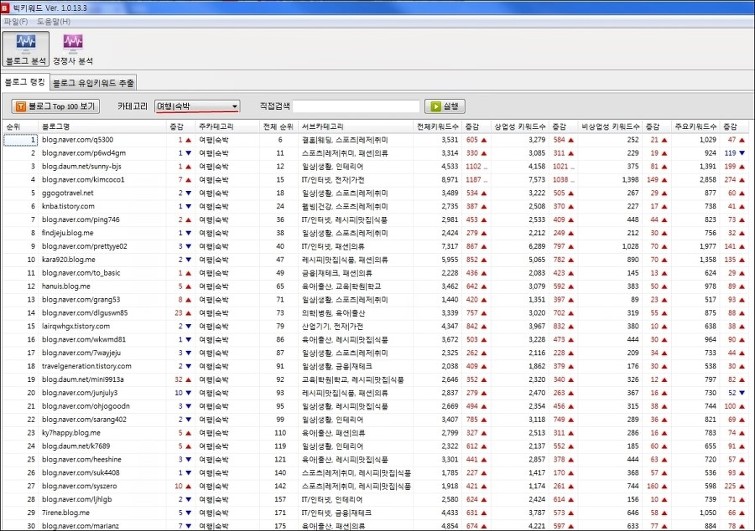This screenshot has width=755, height=531.
Task: Switch to the 블로그 유입키워드 추출 tab
Action: 93,83
